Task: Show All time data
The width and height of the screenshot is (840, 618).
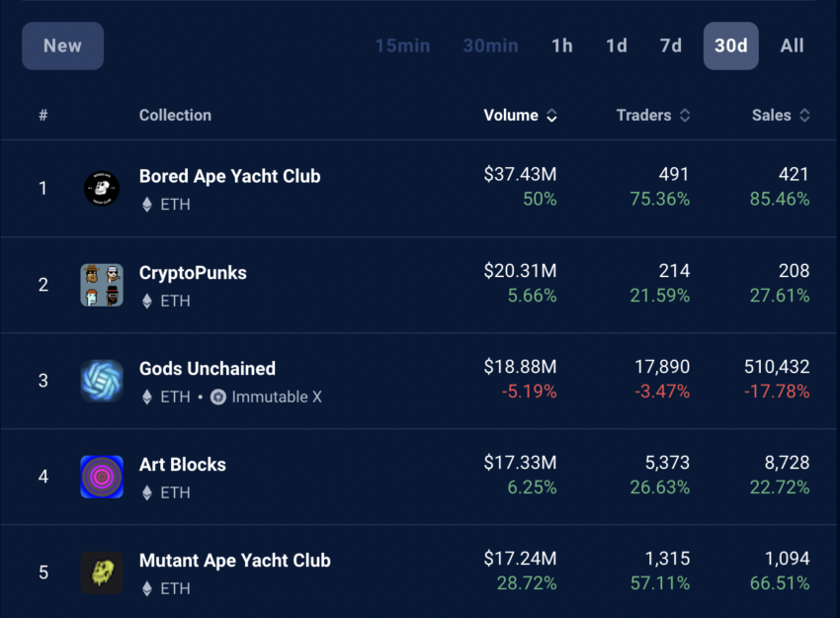Action: pyautogui.click(x=792, y=46)
